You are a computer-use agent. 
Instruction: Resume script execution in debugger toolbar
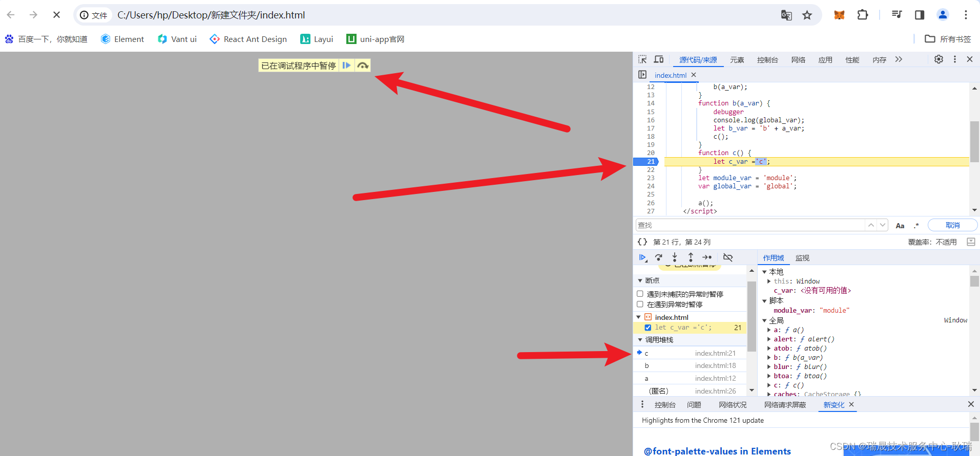coord(643,257)
